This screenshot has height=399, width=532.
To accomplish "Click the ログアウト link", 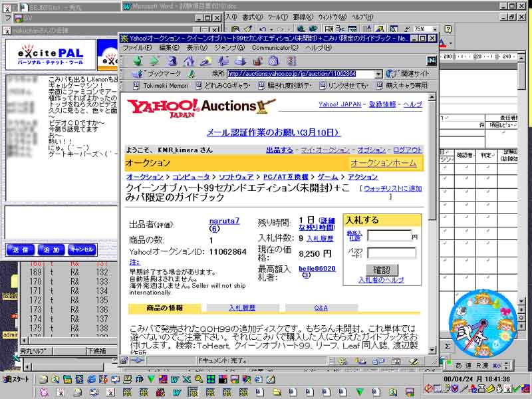I will pos(408,150).
